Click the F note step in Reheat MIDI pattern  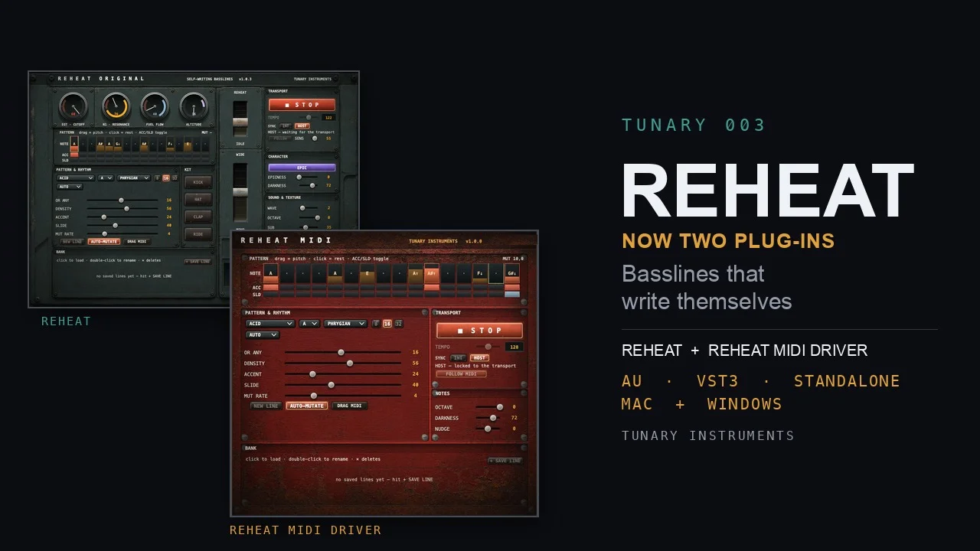point(480,273)
